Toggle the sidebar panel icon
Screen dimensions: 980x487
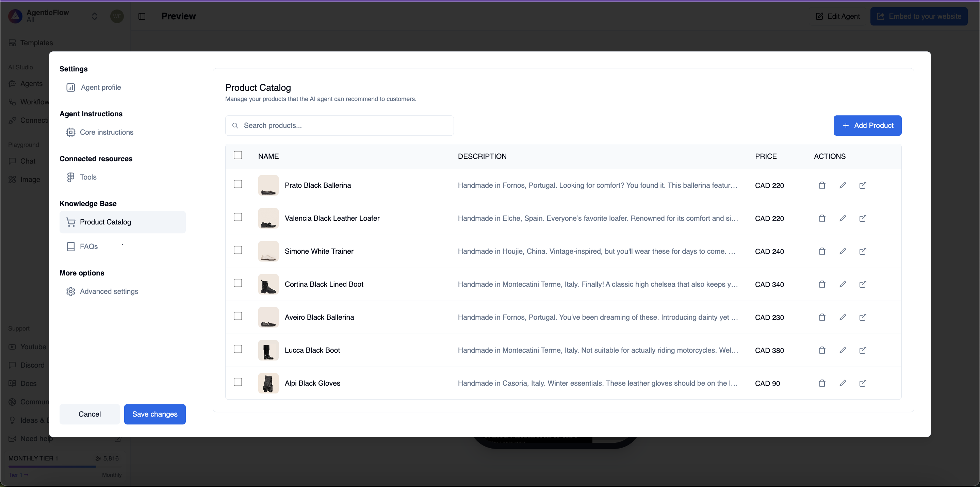(142, 16)
